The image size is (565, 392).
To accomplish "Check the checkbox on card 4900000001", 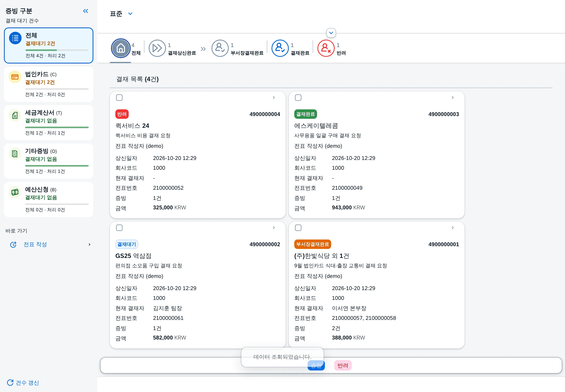I will tap(298, 228).
